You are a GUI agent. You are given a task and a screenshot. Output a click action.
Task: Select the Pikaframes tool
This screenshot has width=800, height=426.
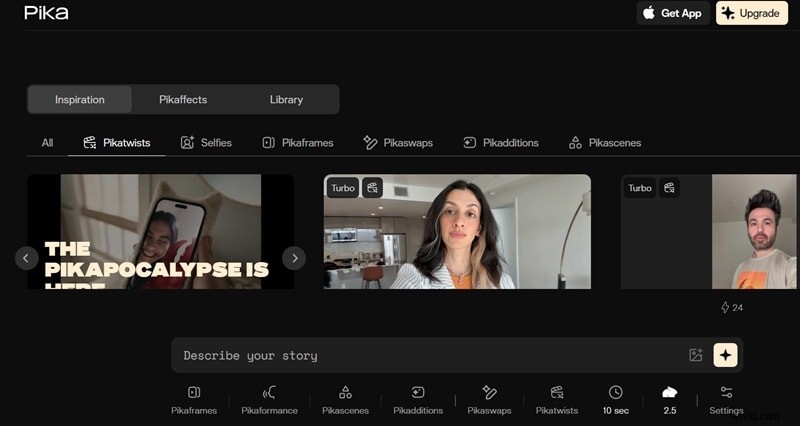[x=194, y=400]
